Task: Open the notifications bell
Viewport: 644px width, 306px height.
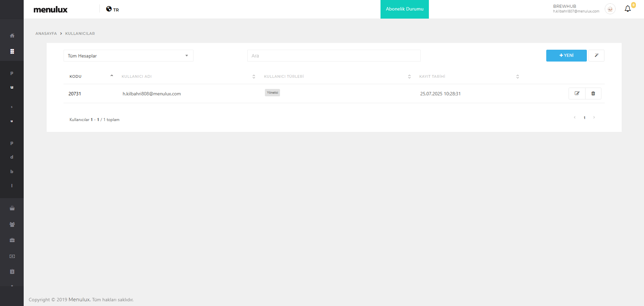Action: [x=627, y=9]
